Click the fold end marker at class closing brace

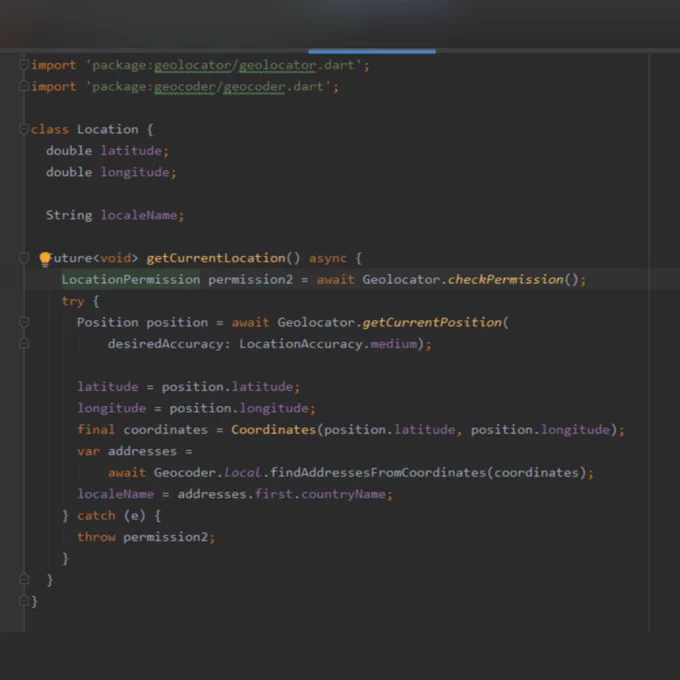(x=24, y=601)
